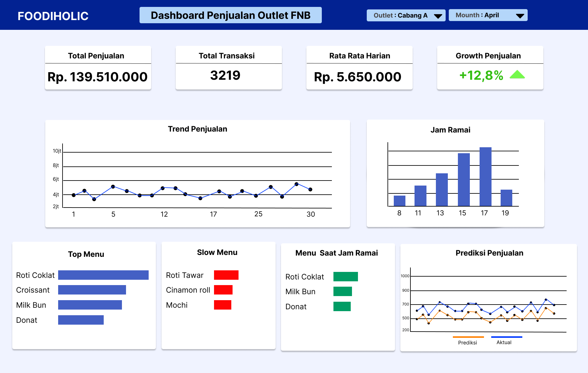
Task: Open the Outlet Cabang A dropdown
Action: (405, 15)
